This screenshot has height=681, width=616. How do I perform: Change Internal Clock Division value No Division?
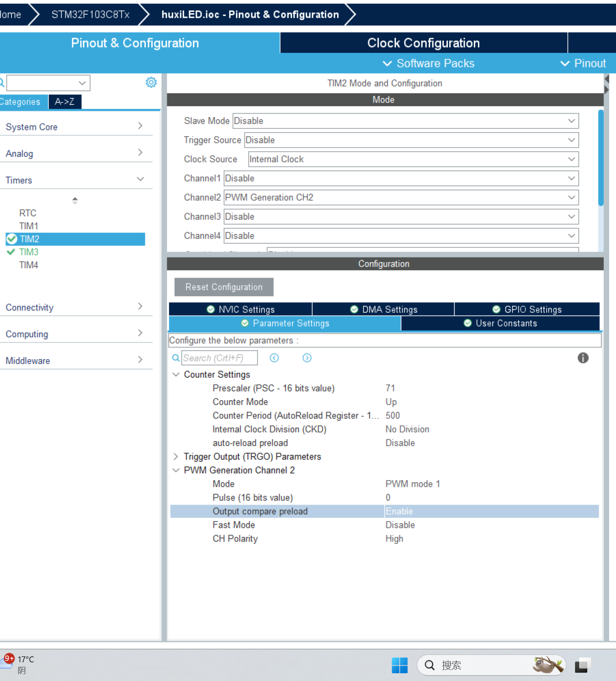407,429
